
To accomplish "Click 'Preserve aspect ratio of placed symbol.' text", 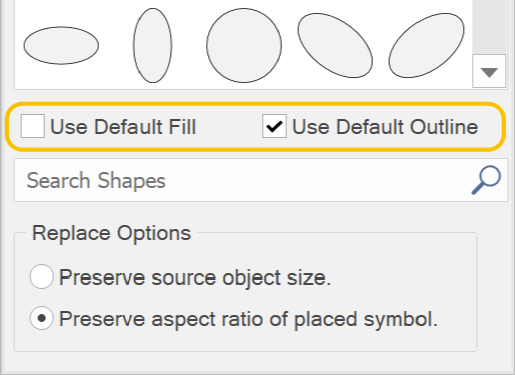I will (248, 319).
